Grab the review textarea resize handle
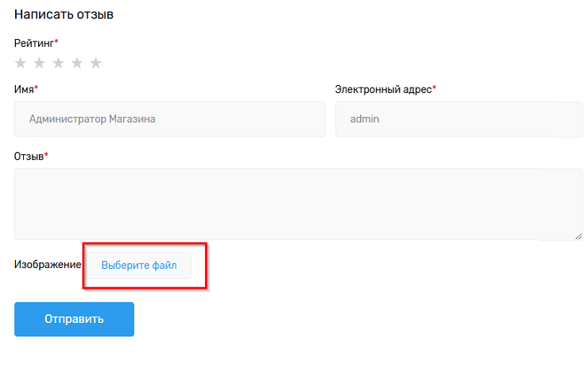The height and width of the screenshot is (377, 588). (x=578, y=235)
